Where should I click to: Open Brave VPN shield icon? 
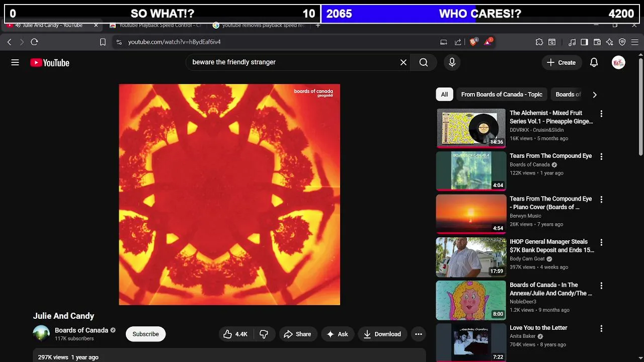click(622, 42)
